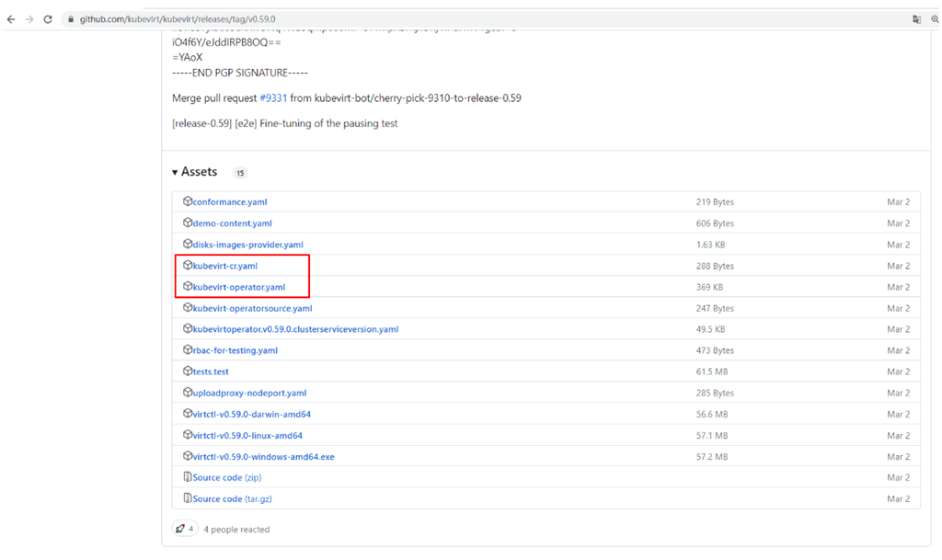This screenshot has width=942, height=560.
Task: Download Source code (zip)
Action: click(x=227, y=478)
